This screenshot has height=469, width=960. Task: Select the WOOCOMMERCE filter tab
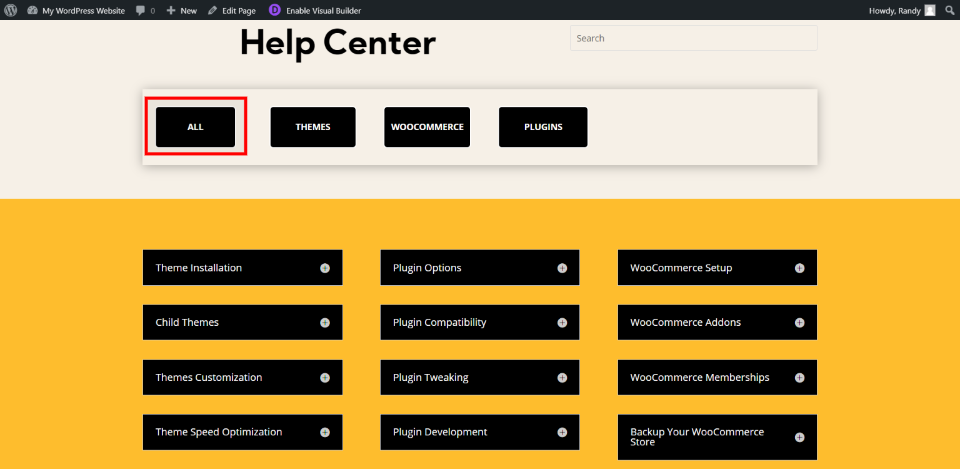427,127
